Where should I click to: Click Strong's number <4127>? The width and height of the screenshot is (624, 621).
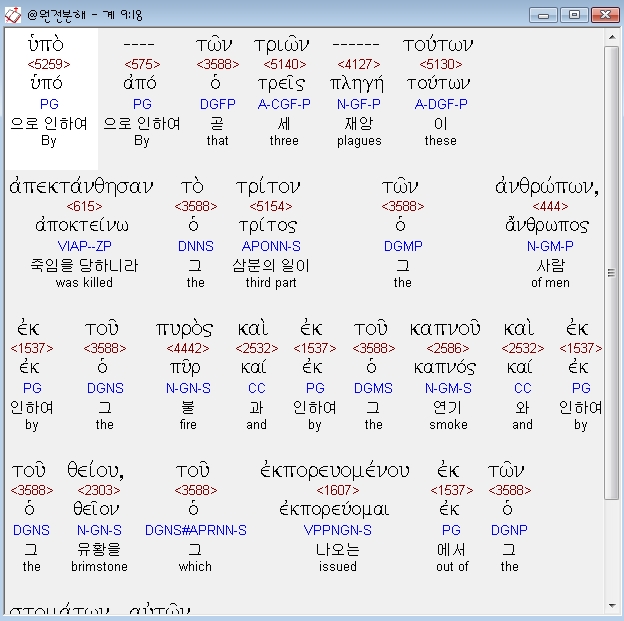pyautogui.click(x=359, y=64)
